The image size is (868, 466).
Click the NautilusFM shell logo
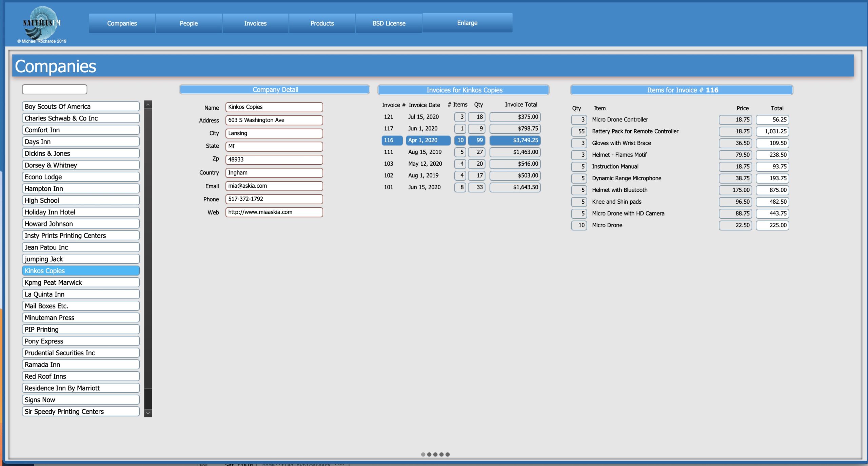[x=42, y=23]
